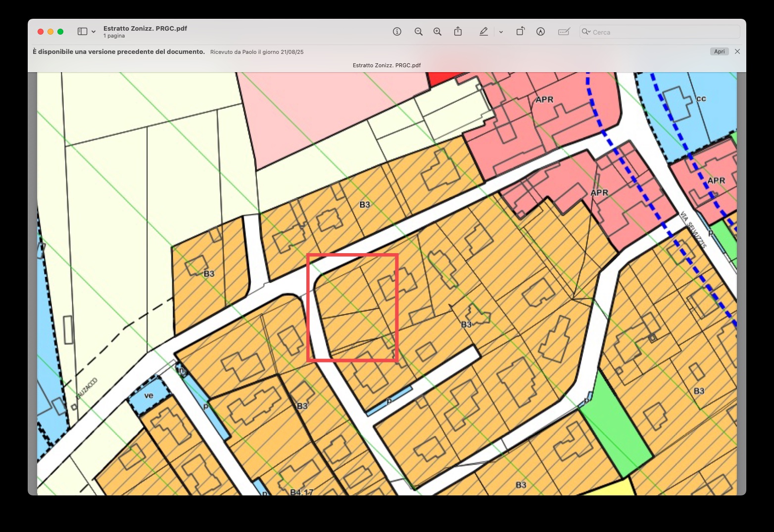Select the Estratto Zonizz. PRGC.pdf tab
Screen dimensions: 774x532
coord(387,65)
